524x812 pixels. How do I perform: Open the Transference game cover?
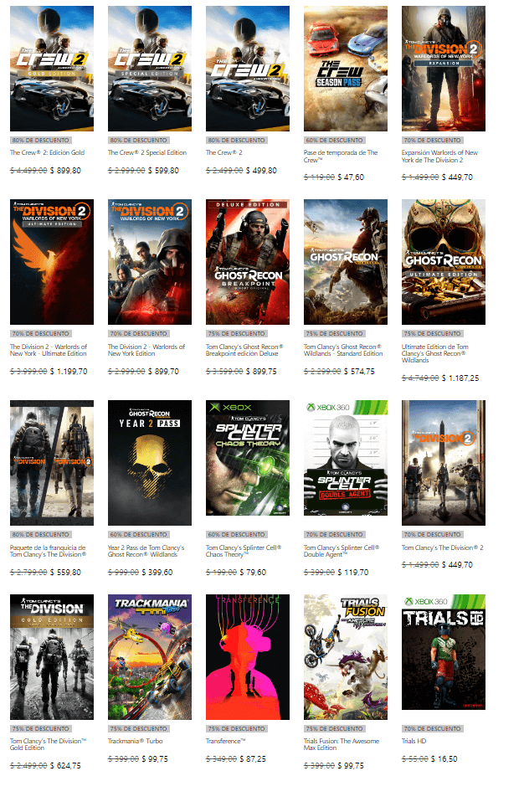(x=248, y=657)
